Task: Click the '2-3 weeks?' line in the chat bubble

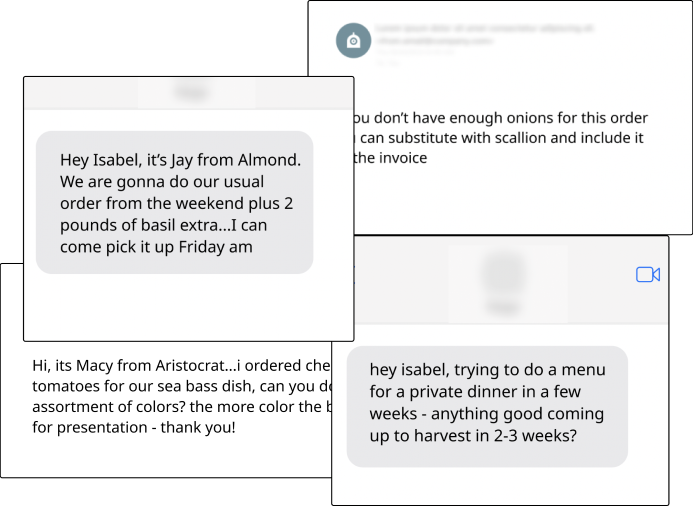Action: pyautogui.click(x=473, y=436)
